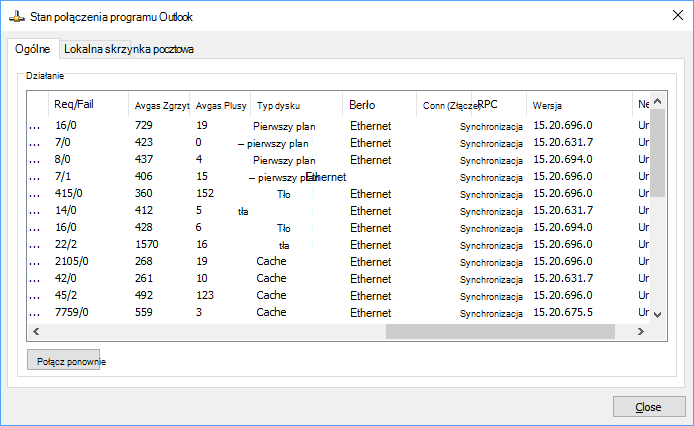This screenshot has height=426, width=694.
Task: Click the RPC column header
Action: click(499, 105)
